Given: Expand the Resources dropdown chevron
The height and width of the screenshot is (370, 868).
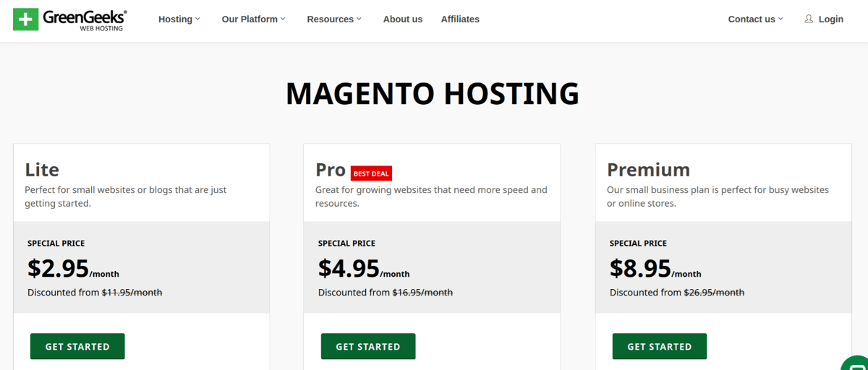Looking at the screenshot, I should tap(359, 19).
